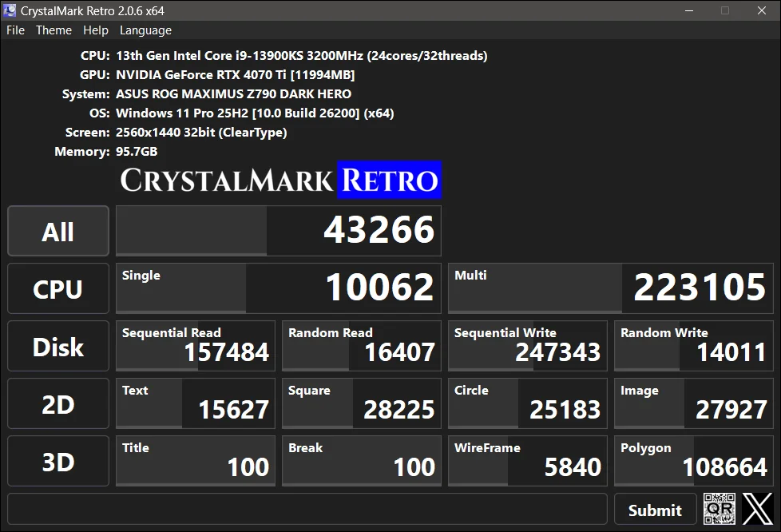
Task: Open the Theme menu
Action: [54, 30]
